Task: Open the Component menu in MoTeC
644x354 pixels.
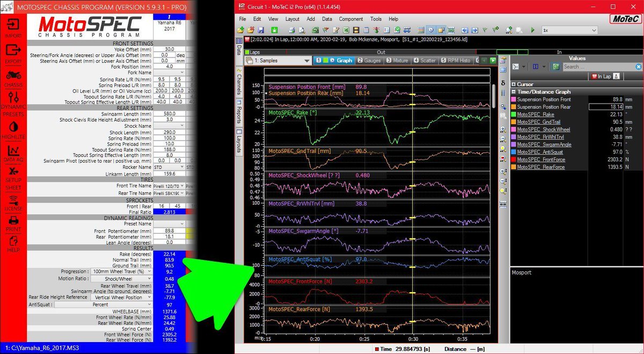Action: click(351, 19)
